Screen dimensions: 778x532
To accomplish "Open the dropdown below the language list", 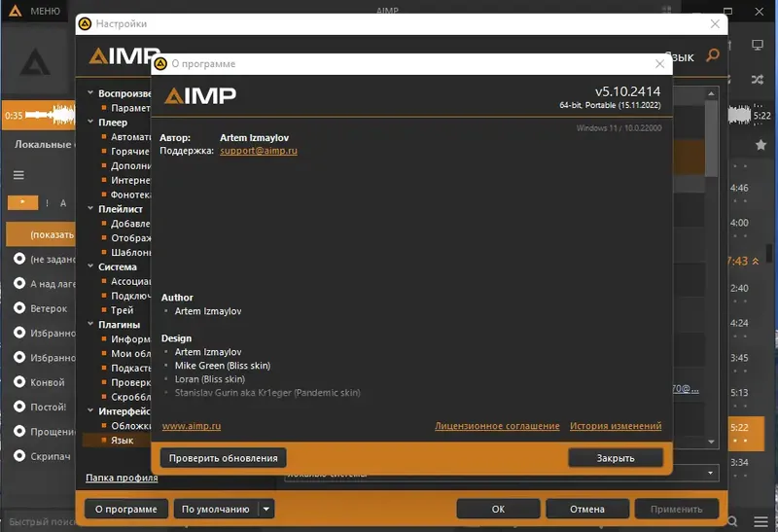I will pos(710,473).
